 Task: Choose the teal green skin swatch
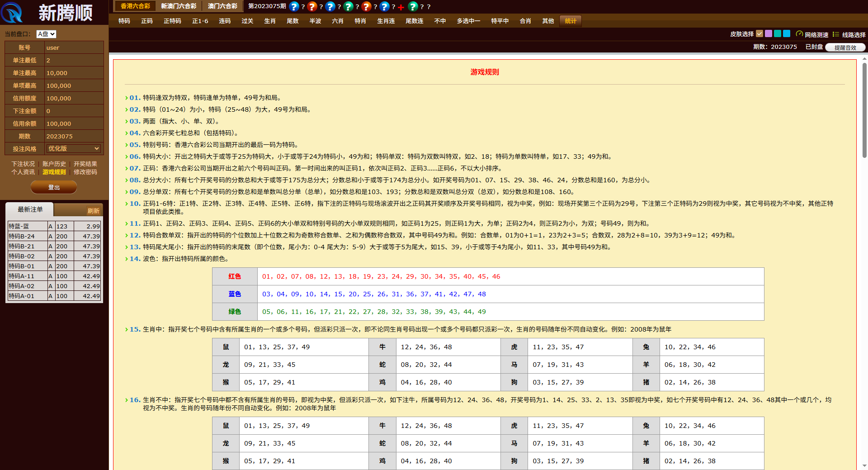point(778,33)
